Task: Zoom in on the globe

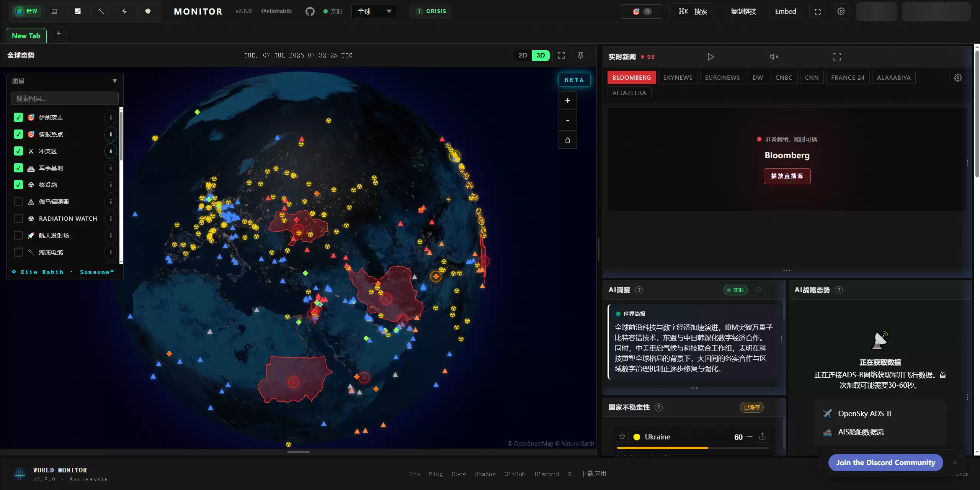Action: [568, 100]
